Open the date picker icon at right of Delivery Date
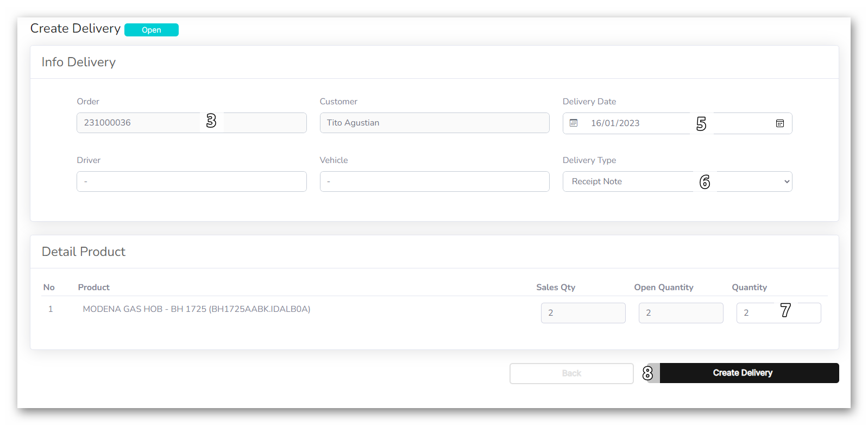This screenshot has width=868, height=432. (x=779, y=123)
